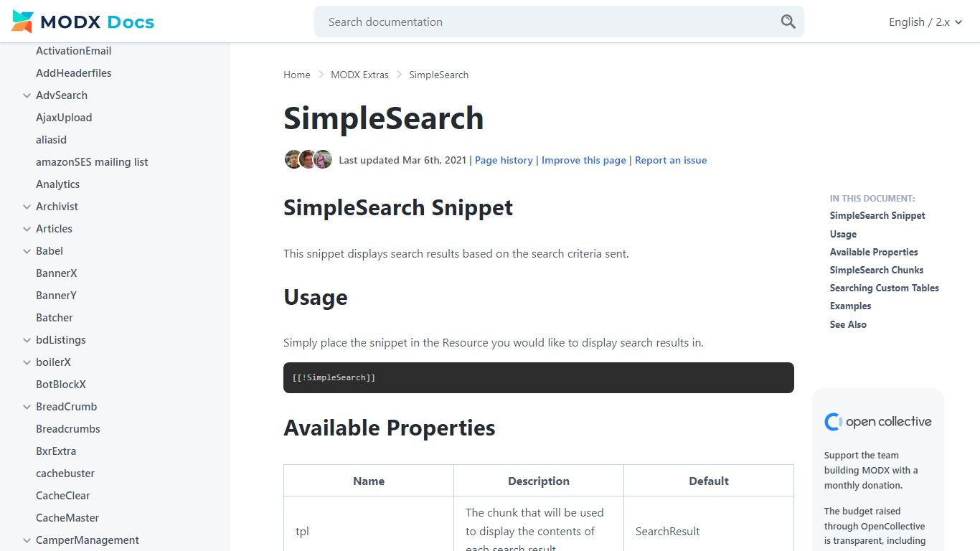Open cachebuster in the sidebar
980x551 pixels.
click(65, 474)
